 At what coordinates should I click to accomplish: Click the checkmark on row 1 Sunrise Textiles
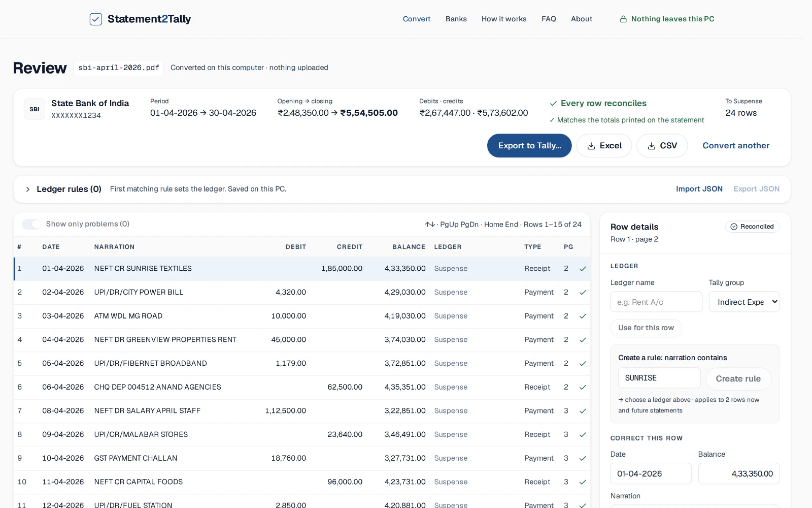(583, 269)
